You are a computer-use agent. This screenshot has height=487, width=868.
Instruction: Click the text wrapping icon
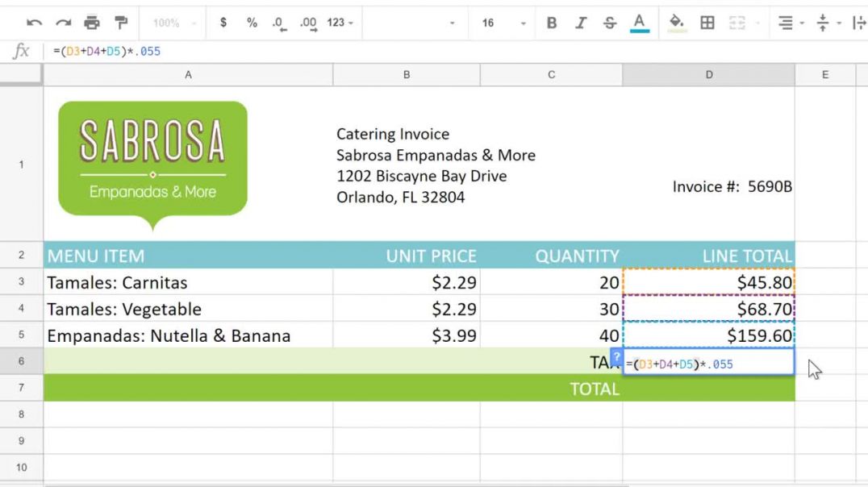click(860, 23)
